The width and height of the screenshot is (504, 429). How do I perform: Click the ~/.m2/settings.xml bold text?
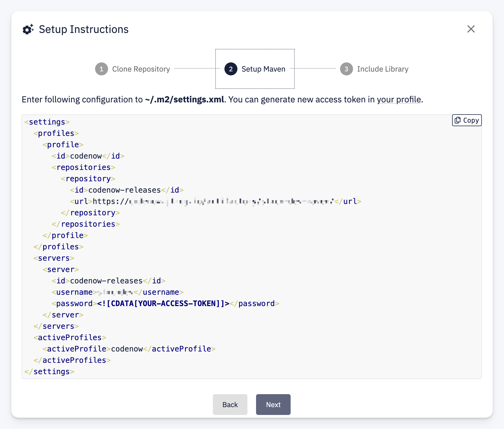[x=184, y=99]
